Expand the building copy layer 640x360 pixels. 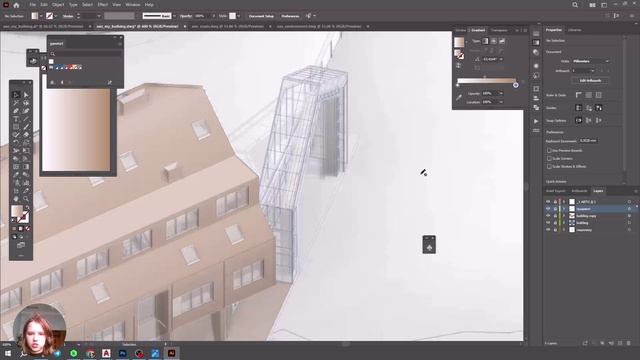(564, 216)
